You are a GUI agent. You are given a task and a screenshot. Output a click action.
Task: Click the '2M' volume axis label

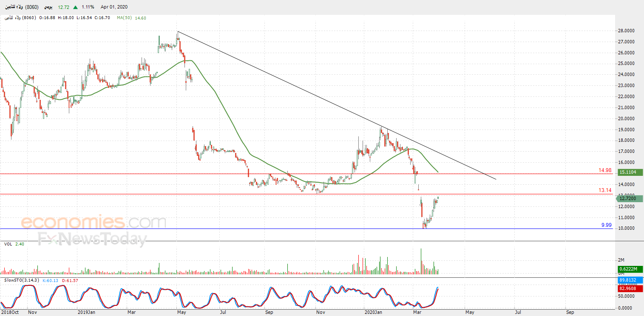tap(621, 260)
